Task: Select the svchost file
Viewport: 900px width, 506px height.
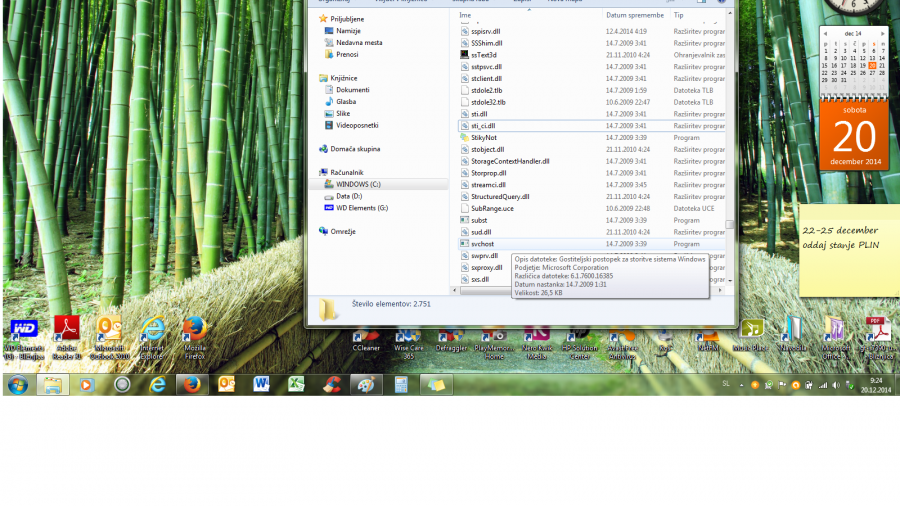Action: pos(483,244)
